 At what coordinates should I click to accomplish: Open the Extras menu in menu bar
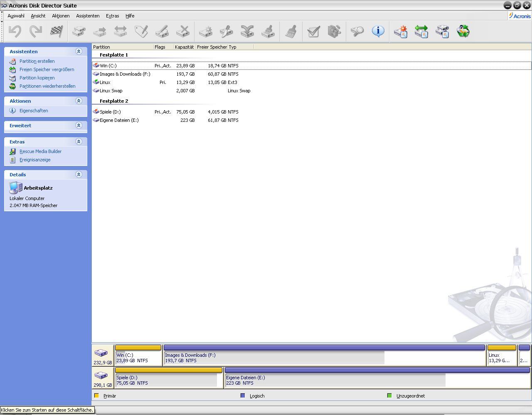(x=113, y=16)
